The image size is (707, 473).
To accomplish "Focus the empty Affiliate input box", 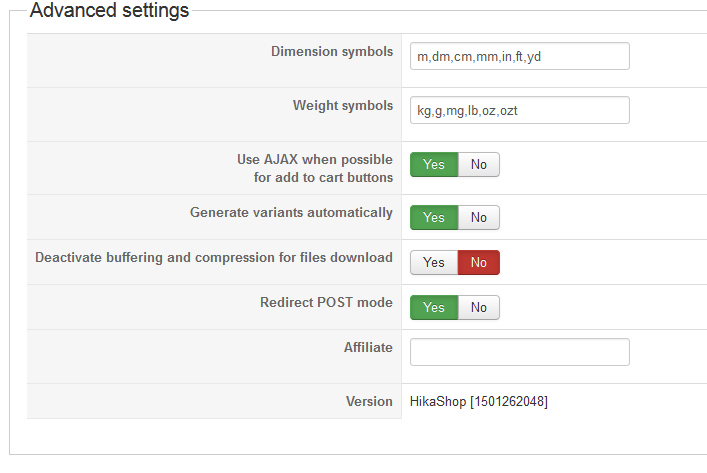I will pos(519,352).
